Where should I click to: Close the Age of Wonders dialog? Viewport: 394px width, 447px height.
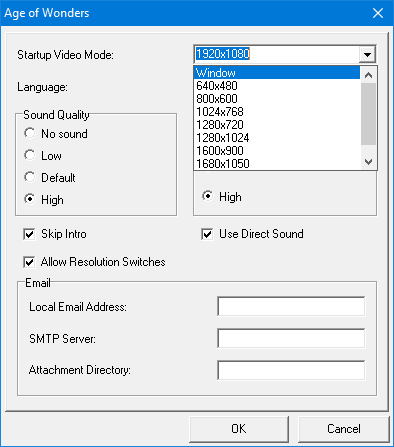click(x=378, y=13)
